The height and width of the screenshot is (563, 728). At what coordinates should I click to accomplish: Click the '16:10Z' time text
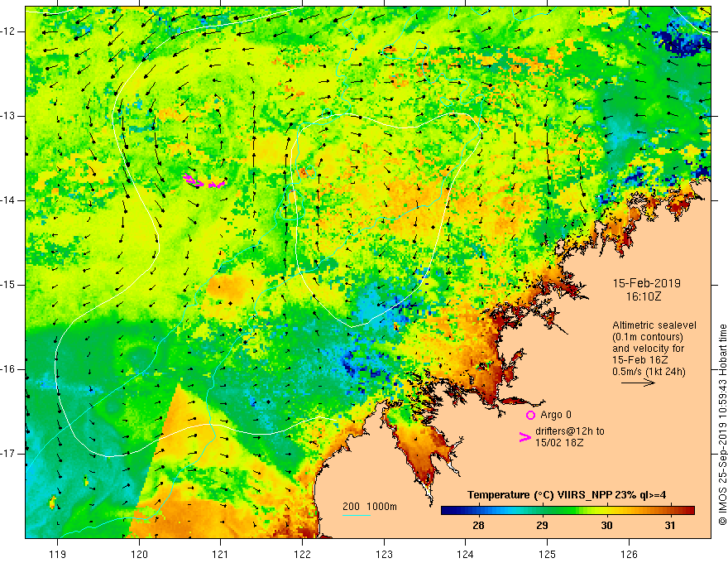click(644, 296)
